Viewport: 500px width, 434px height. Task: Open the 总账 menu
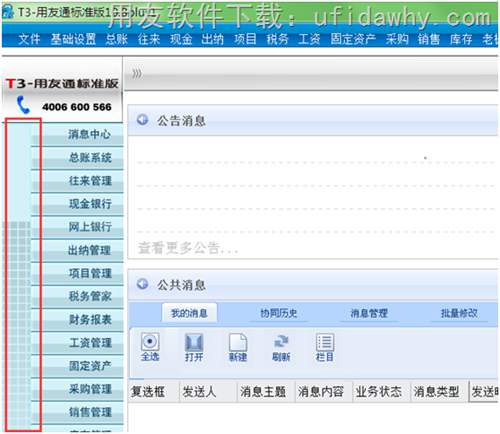(117, 39)
